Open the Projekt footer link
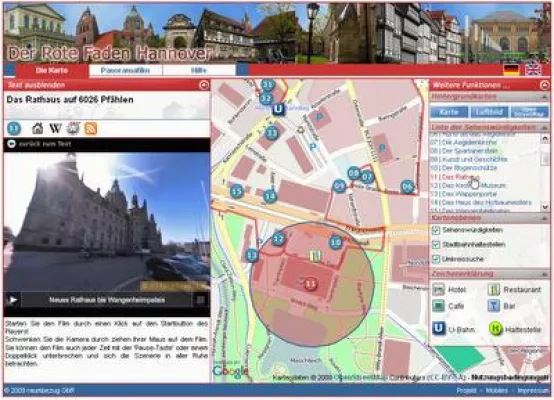 point(466,390)
